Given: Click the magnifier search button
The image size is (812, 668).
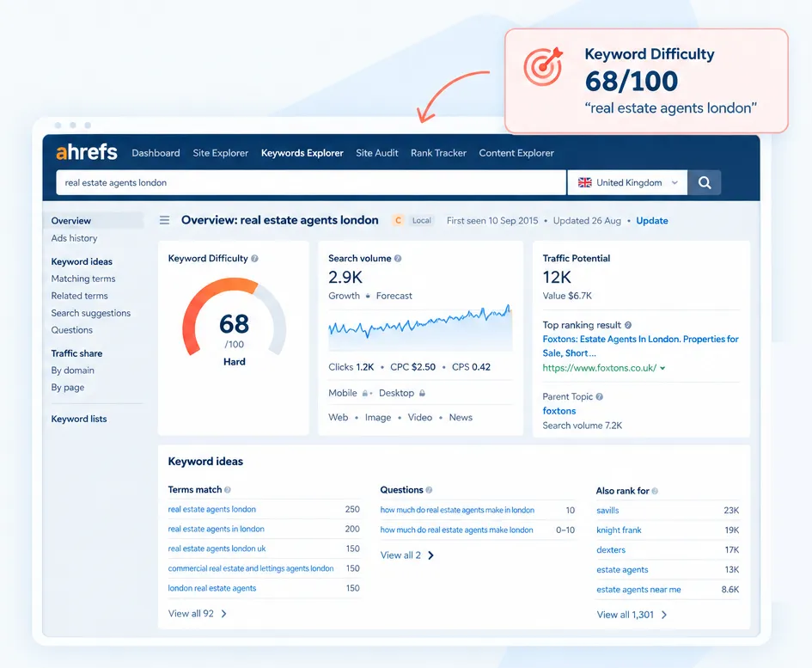Looking at the screenshot, I should [705, 182].
